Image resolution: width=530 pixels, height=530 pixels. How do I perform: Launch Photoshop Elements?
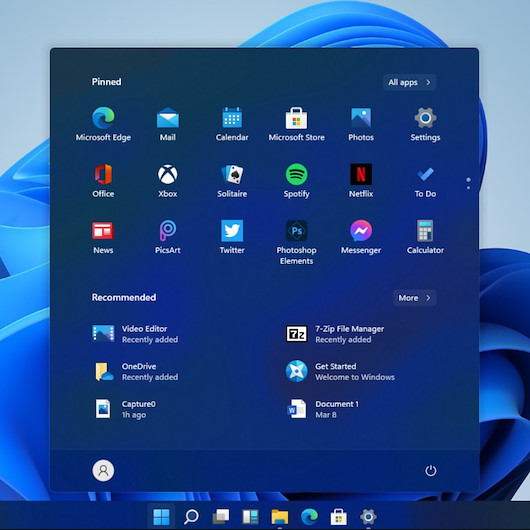[296, 242]
